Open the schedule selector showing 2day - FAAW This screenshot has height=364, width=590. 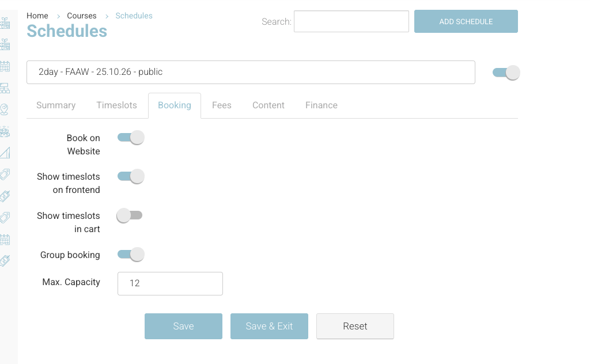coord(251,71)
